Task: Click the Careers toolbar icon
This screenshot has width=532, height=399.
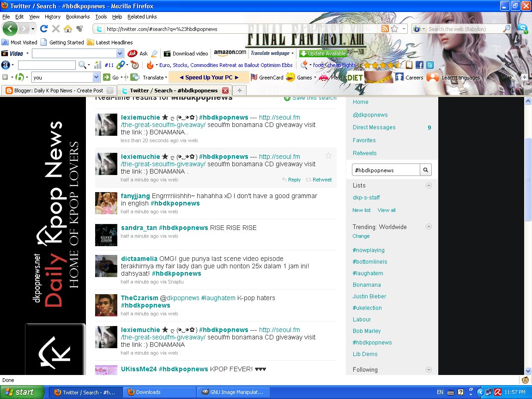Action: click(x=399, y=78)
